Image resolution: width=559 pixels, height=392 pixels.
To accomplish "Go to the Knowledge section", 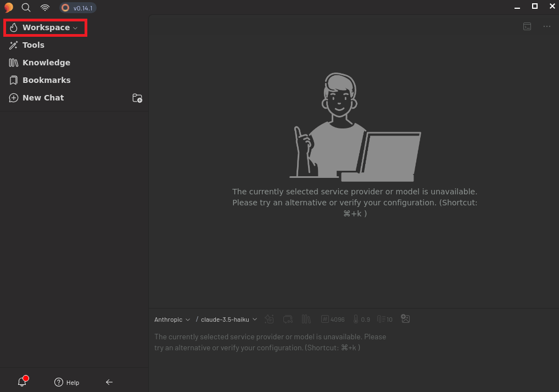I will tap(46, 63).
